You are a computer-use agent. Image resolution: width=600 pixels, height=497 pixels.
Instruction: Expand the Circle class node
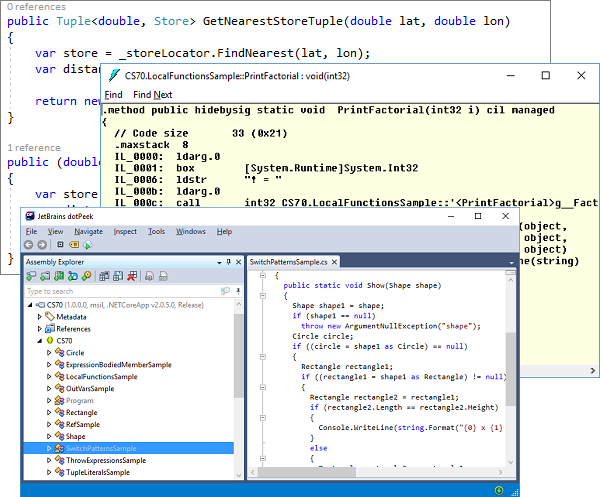49,352
